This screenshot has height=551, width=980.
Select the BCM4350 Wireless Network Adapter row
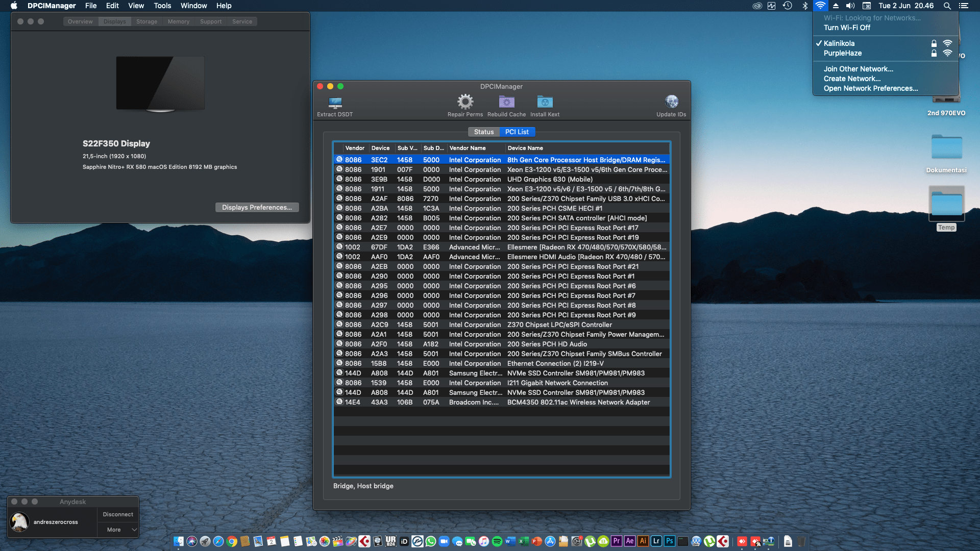tap(510, 402)
